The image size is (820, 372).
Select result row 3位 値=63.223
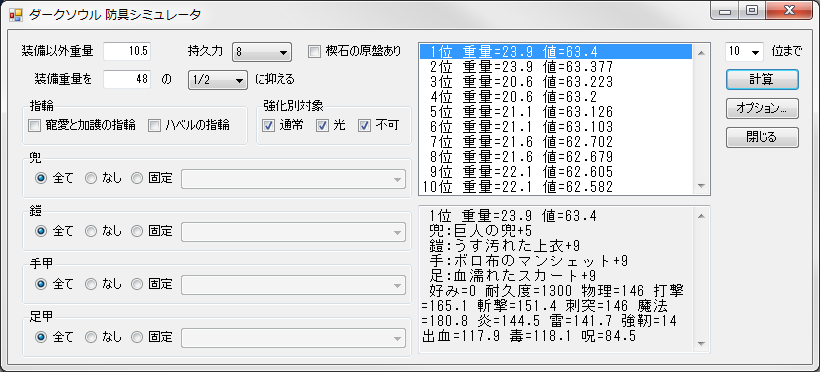[x=556, y=82]
